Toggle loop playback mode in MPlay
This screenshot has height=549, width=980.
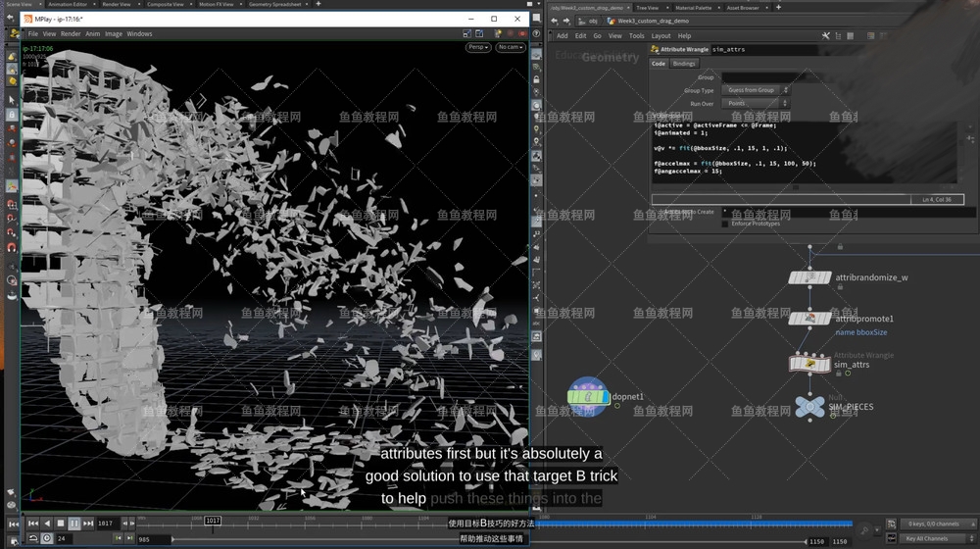[33, 538]
